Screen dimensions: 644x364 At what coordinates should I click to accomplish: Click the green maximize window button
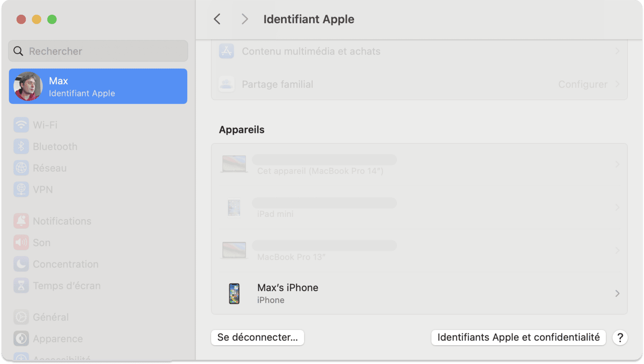pos(52,19)
